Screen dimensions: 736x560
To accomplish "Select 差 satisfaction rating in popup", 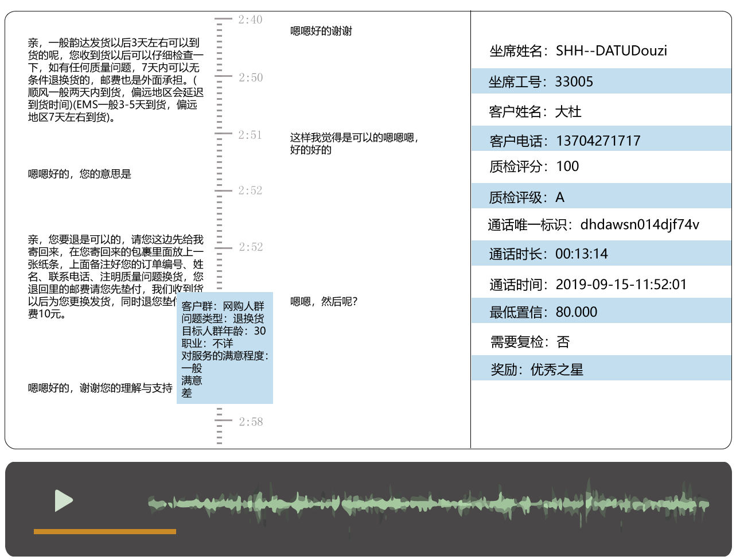I will (186, 393).
